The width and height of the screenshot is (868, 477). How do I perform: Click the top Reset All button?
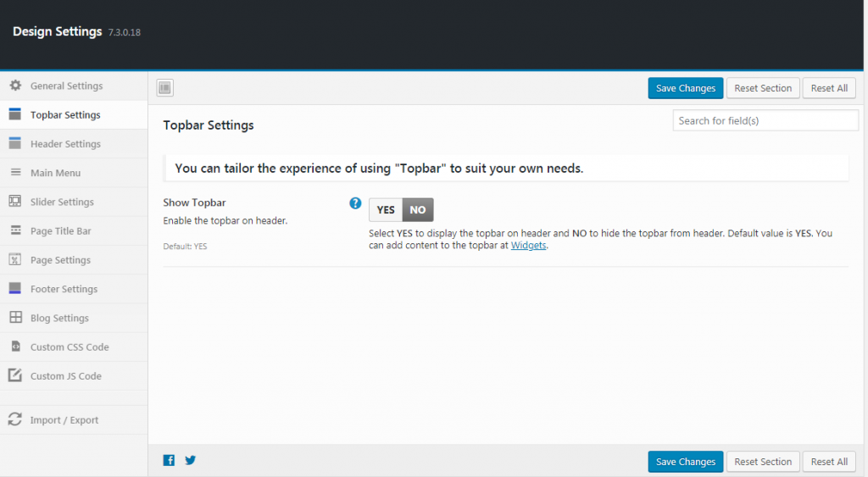tap(829, 88)
